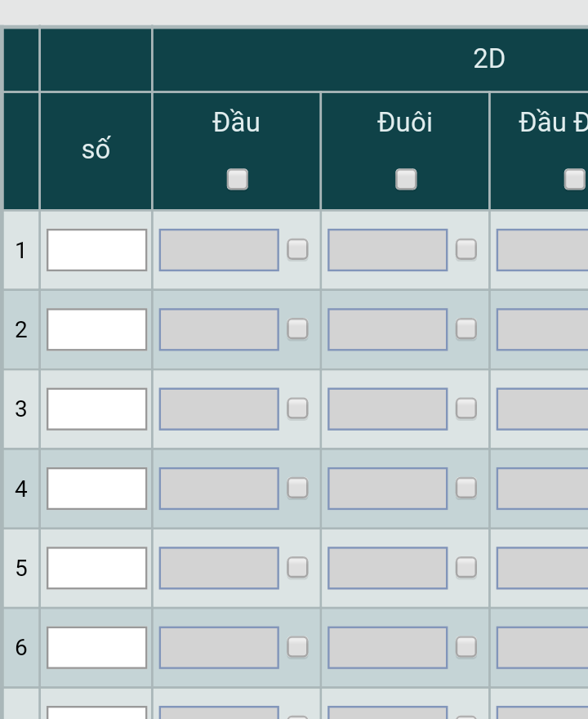Viewport: 588px width, 719px height.
Task: Toggle the Đầu checkbox in row 4
Action: 297,488
